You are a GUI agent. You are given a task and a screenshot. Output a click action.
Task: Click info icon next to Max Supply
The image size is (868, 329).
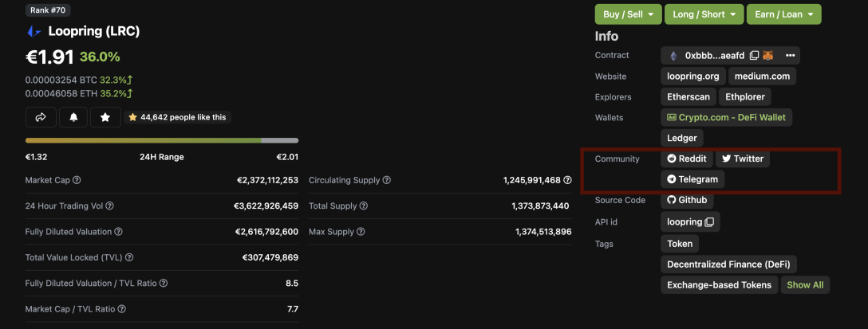[x=361, y=232]
